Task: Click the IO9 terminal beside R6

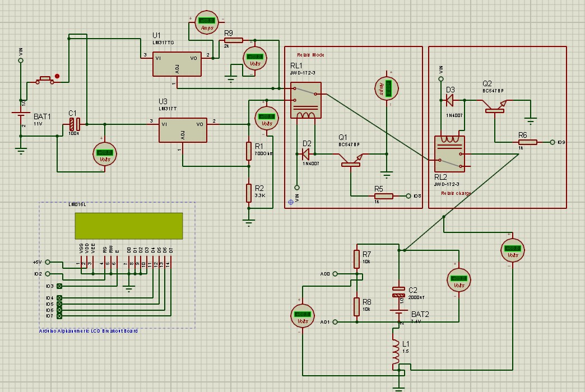Action: pyautogui.click(x=552, y=142)
